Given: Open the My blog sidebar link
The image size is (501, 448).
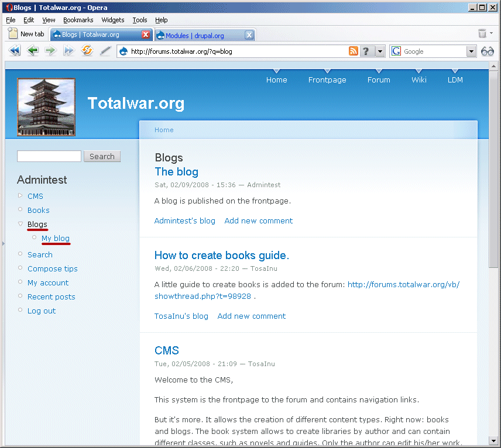Looking at the screenshot, I should 56,238.
